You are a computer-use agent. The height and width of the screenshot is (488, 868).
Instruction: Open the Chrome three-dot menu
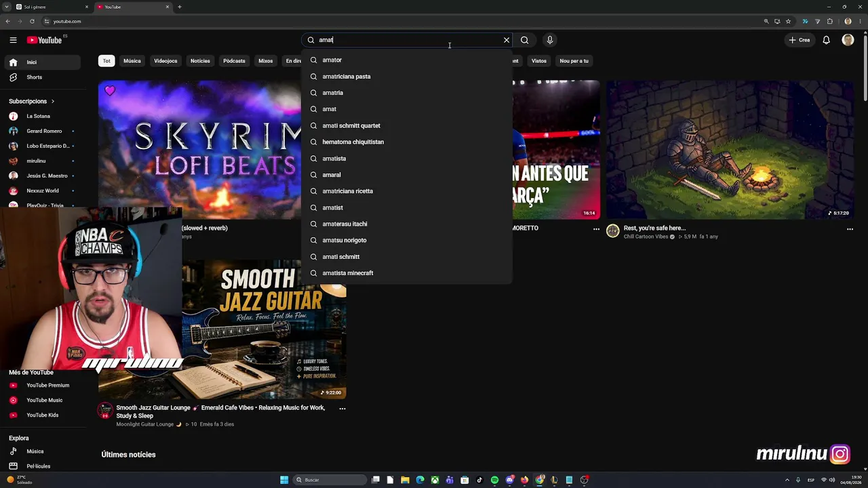click(x=860, y=21)
